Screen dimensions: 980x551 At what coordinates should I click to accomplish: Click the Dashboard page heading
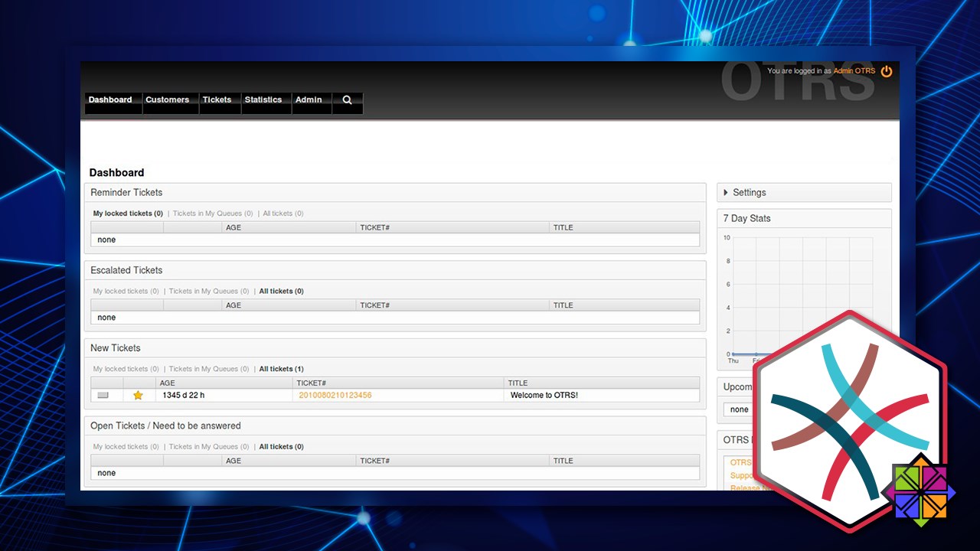[x=116, y=173]
